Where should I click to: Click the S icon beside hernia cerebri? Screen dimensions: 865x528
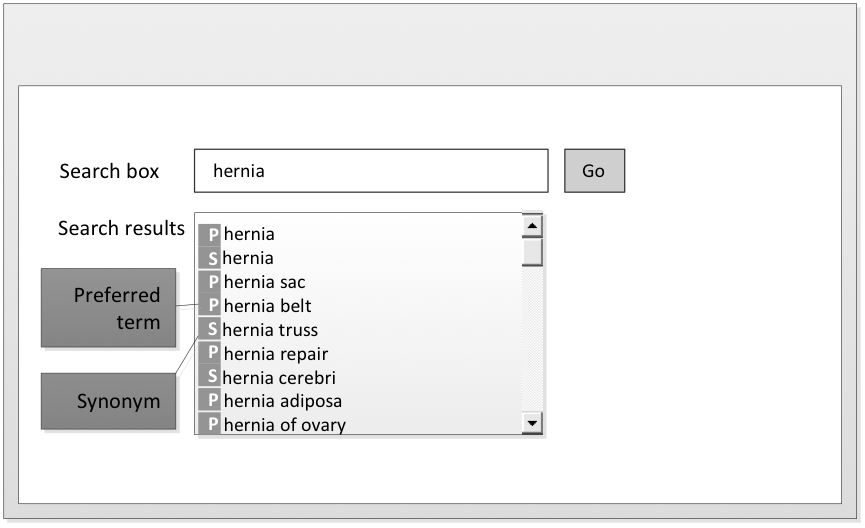point(210,377)
